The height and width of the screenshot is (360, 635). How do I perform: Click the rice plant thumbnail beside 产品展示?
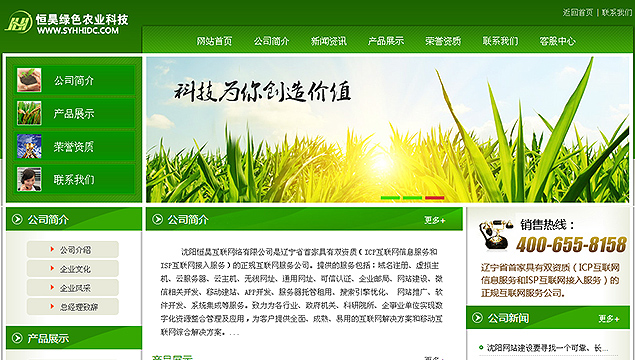tap(29, 113)
